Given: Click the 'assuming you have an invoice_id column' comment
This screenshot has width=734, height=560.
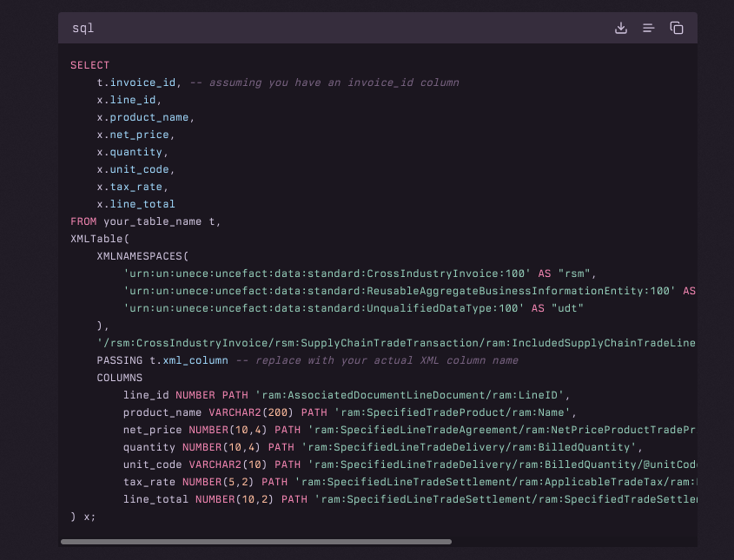Looking at the screenshot, I should click(x=334, y=82).
